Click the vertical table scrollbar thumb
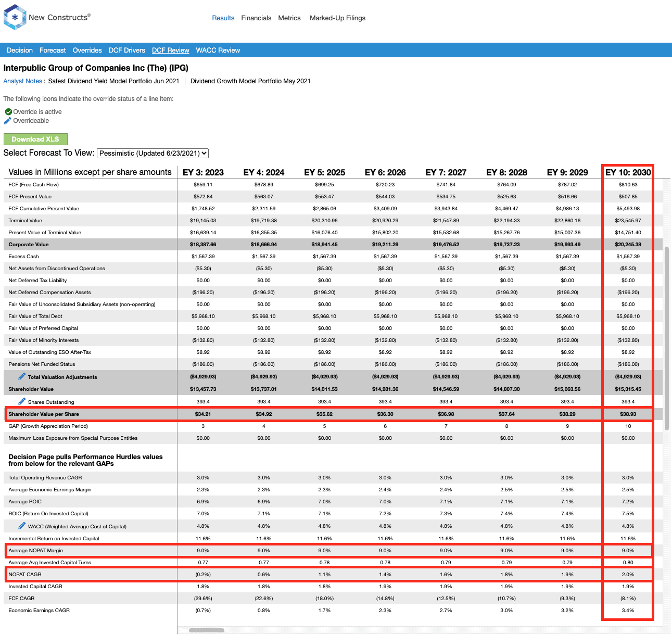Image resolution: width=672 pixels, height=635 pixels. 667,338
